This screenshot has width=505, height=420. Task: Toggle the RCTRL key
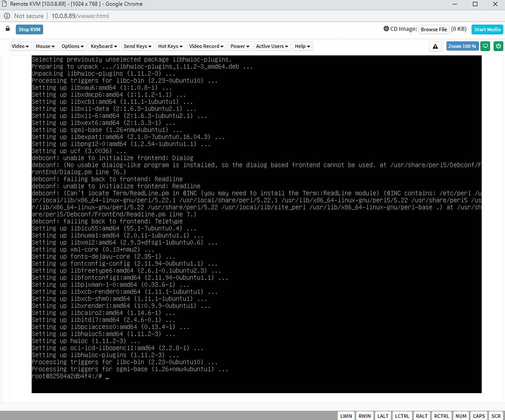(441, 416)
